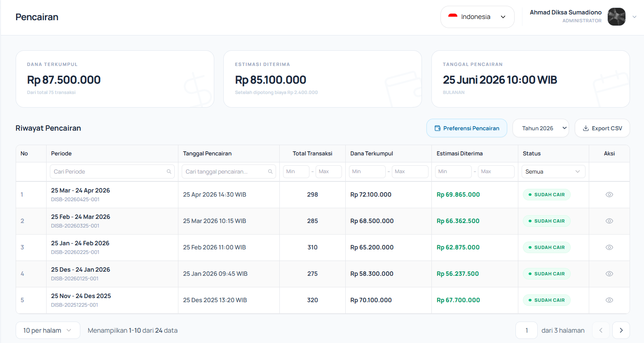The height and width of the screenshot is (343, 644).
Task: View details for the 25 Jan - 24 Feb 2026 row
Action: click(609, 247)
